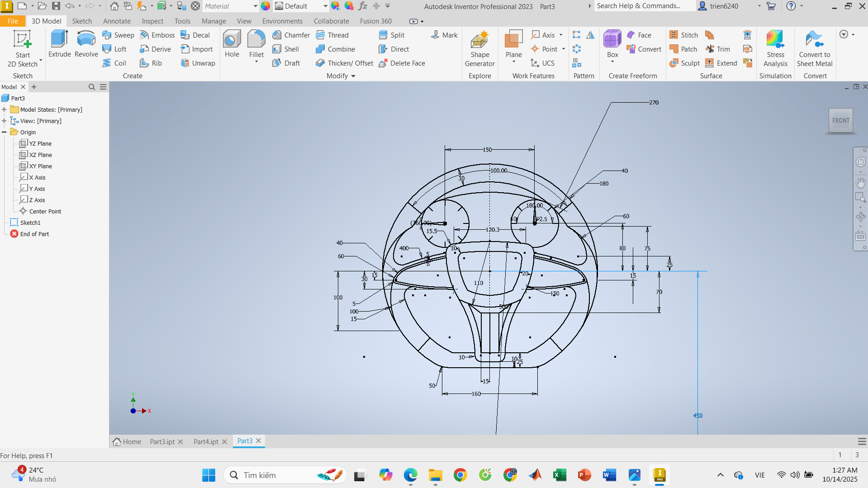Click the FRONT face of ViewCube
The width and height of the screenshot is (868, 488).
tap(840, 120)
